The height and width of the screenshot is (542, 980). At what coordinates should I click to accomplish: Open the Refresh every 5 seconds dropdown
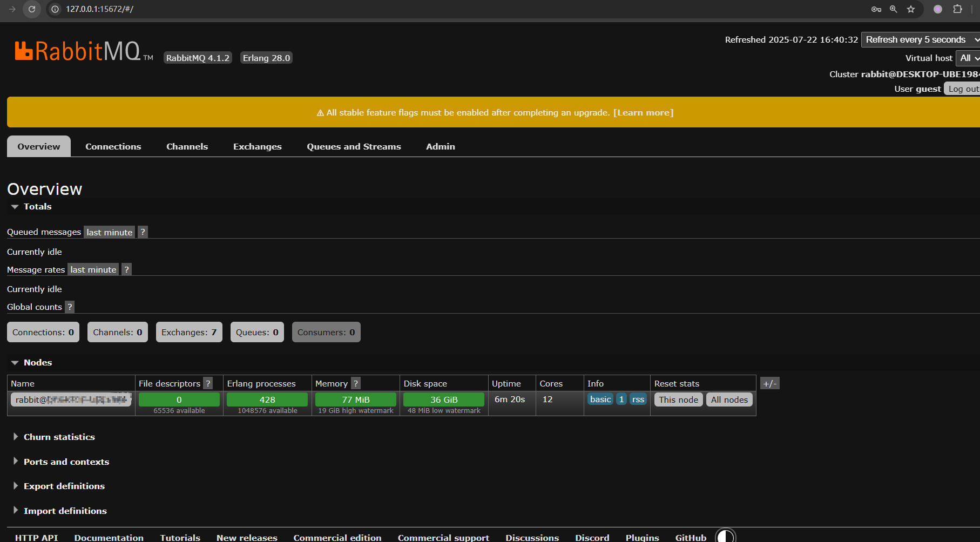coord(920,40)
